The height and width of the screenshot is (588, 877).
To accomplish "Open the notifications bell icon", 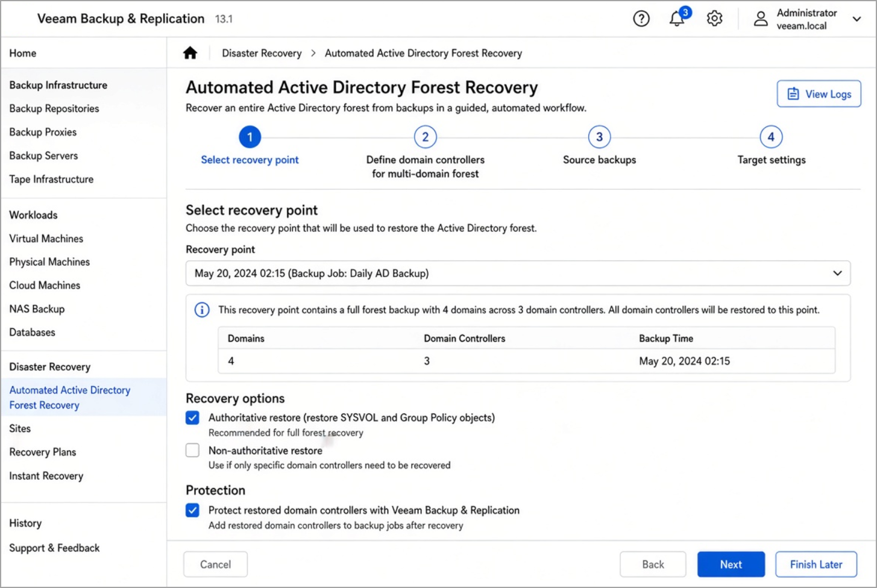I will pyautogui.click(x=677, y=19).
